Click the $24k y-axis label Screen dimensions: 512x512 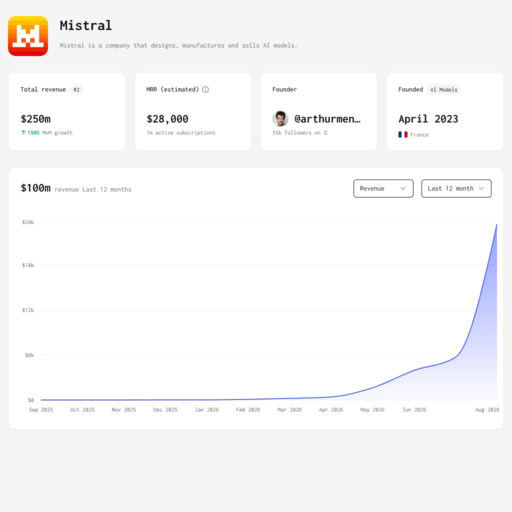(x=28, y=222)
